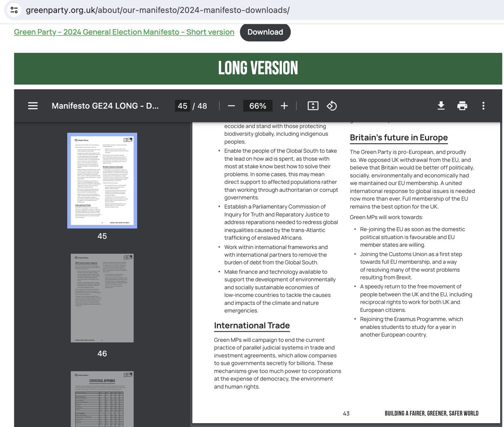Zoom out using the minus icon
Viewport: 504px width, 427px height.
(231, 106)
